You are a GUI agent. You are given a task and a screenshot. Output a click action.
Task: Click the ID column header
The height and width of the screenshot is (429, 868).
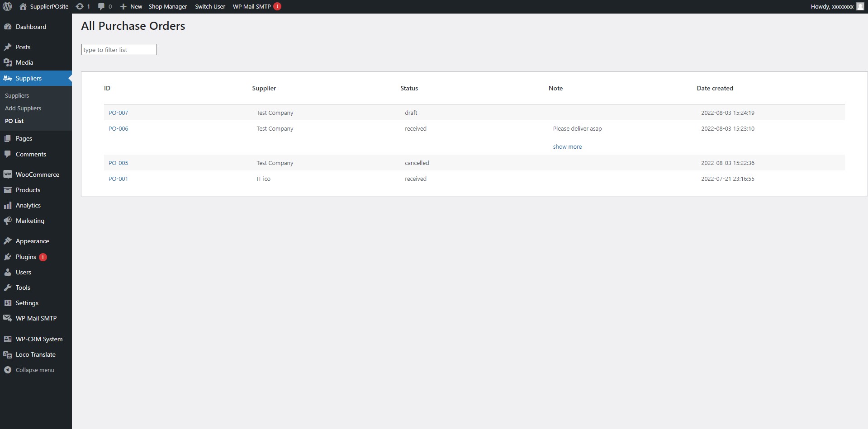[x=107, y=88]
